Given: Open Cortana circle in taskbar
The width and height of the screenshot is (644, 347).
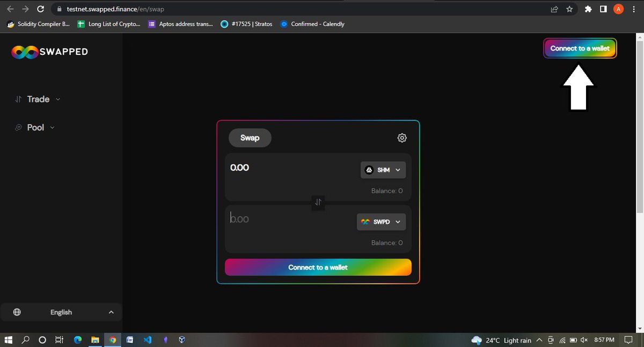Looking at the screenshot, I should click(x=42, y=340).
